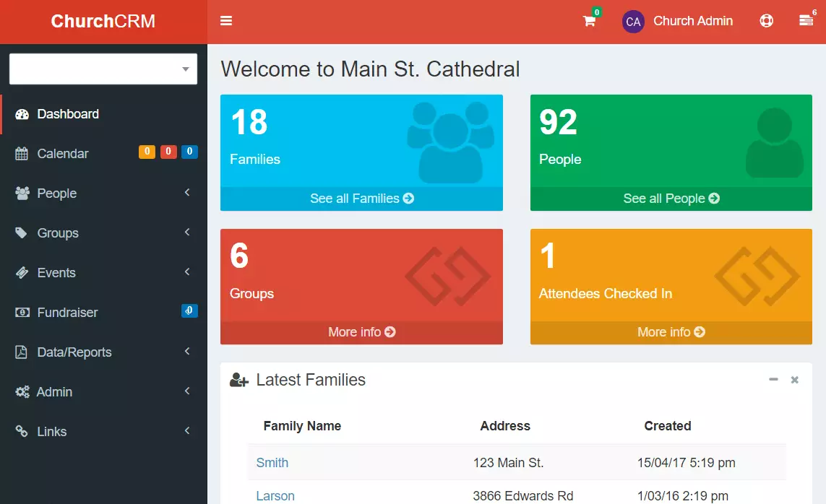Click See all Families link
The width and height of the screenshot is (826, 504).
tap(361, 199)
